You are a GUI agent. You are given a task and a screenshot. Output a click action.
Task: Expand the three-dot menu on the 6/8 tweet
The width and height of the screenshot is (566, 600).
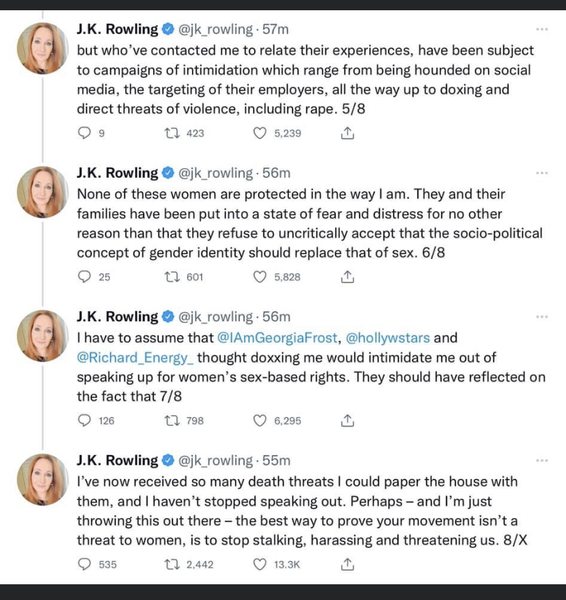pyautogui.click(x=542, y=173)
